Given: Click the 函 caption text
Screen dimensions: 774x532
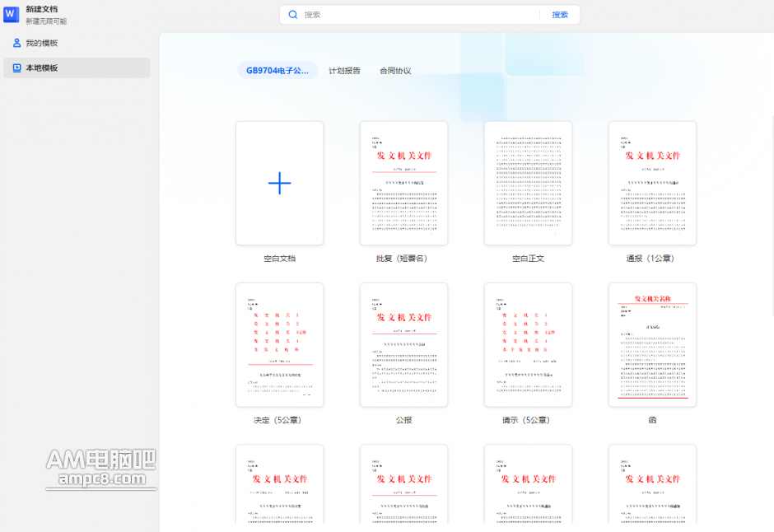Looking at the screenshot, I should click(x=653, y=421).
